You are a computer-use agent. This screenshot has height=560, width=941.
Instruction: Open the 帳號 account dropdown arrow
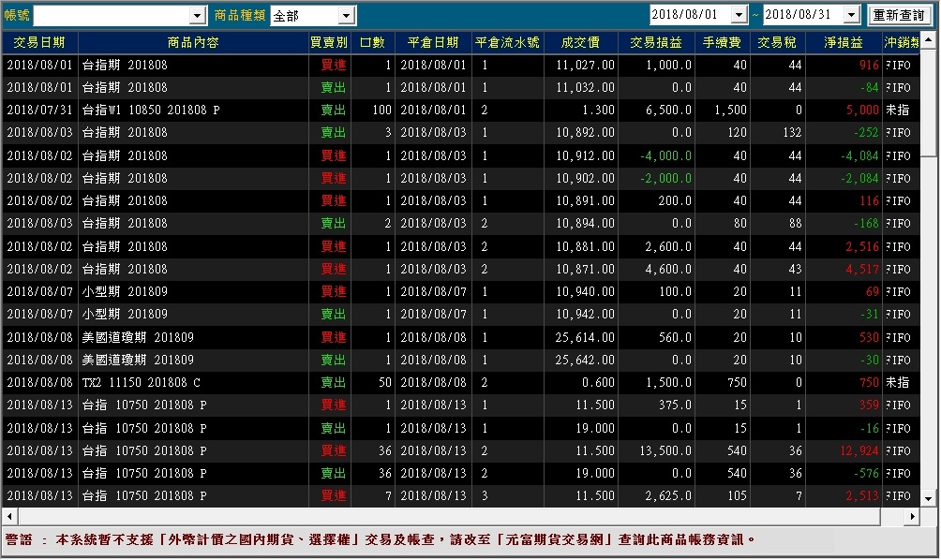coord(198,16)
